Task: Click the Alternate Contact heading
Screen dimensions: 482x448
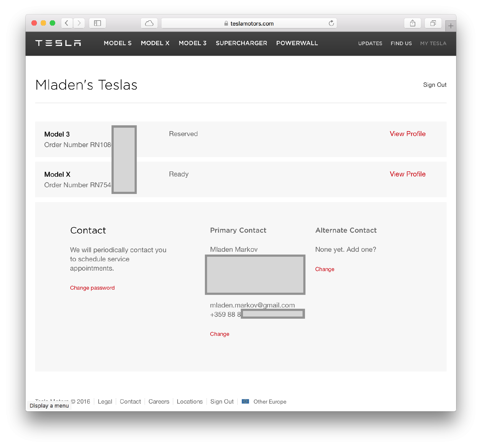Action: coord(346,230)
